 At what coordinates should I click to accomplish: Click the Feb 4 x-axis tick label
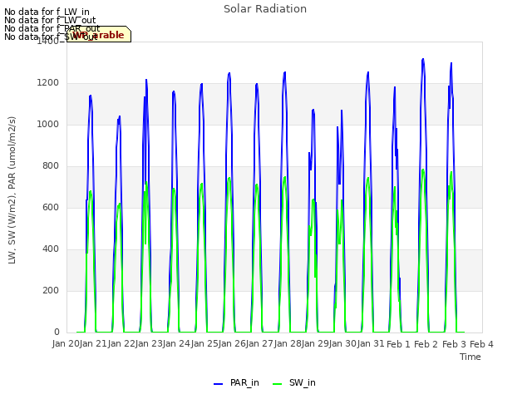pos(481,344)
